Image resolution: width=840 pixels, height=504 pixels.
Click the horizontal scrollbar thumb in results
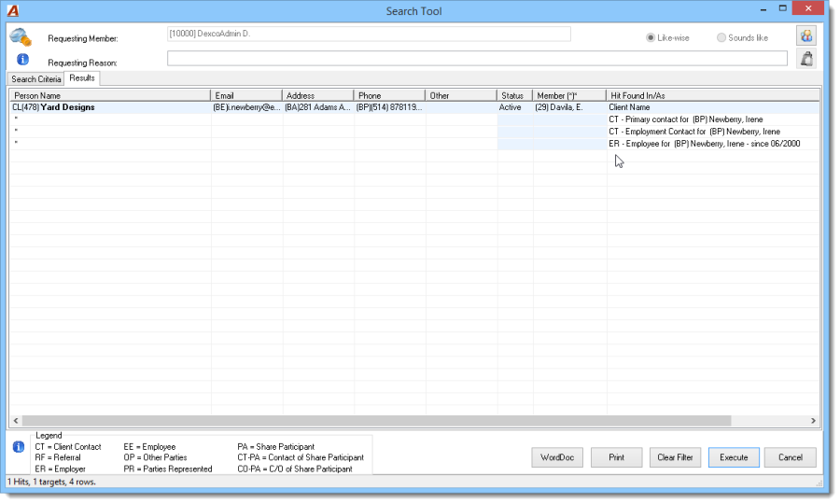click(x=376, y=421)
